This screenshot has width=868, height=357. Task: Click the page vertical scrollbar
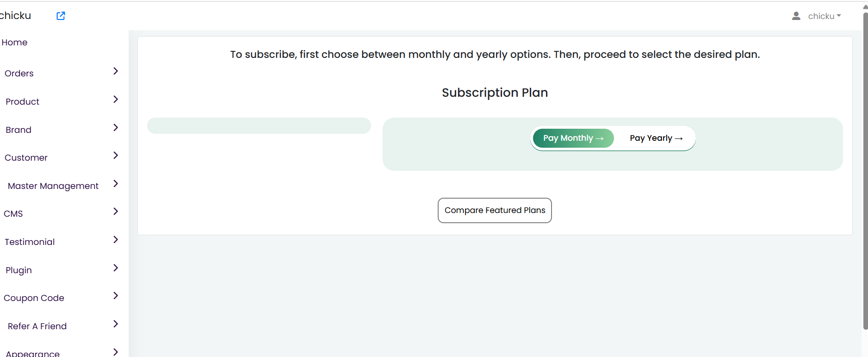865,170
